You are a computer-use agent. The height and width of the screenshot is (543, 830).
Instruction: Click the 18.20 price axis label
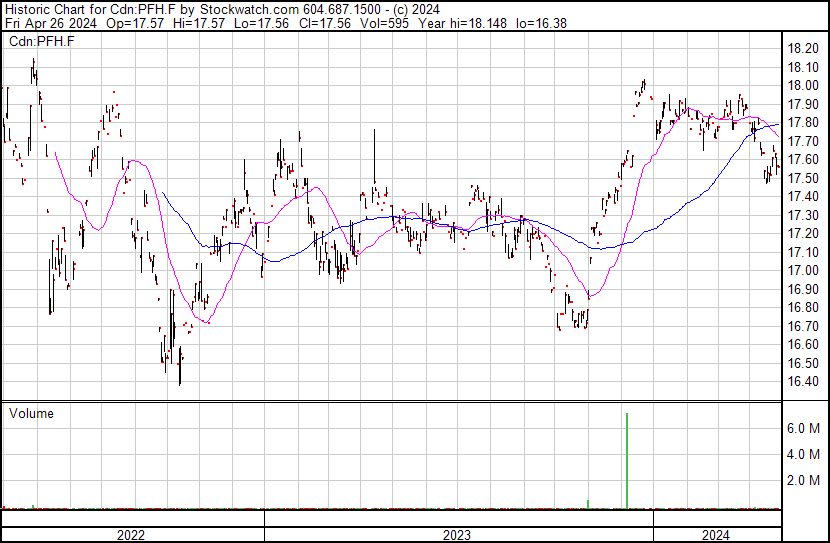point(804,49)
